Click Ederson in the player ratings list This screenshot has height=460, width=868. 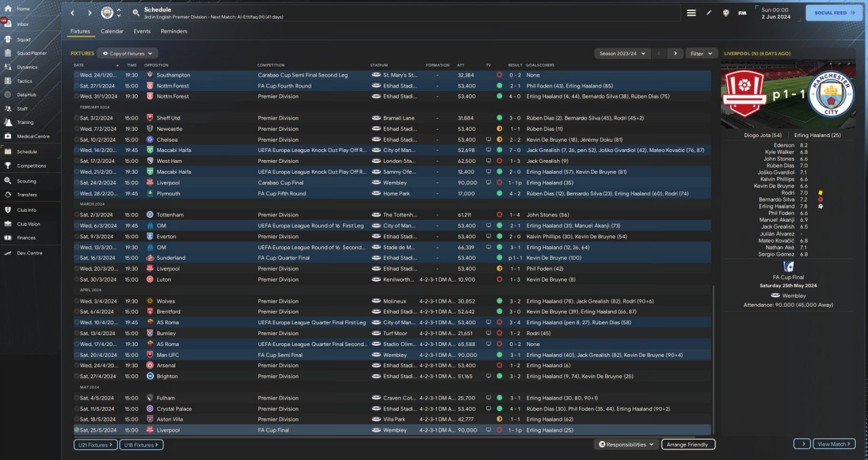(x=784, y=145)
